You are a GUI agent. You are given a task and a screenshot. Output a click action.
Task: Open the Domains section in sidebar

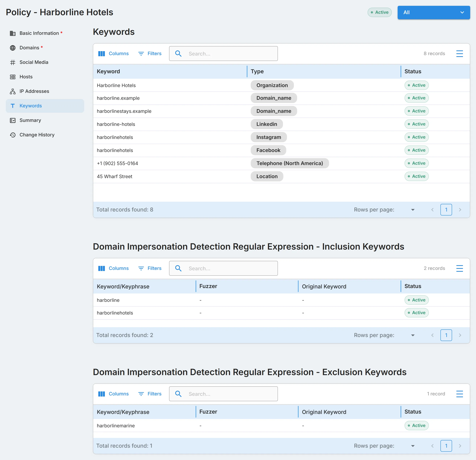click(x=45, y=48)
